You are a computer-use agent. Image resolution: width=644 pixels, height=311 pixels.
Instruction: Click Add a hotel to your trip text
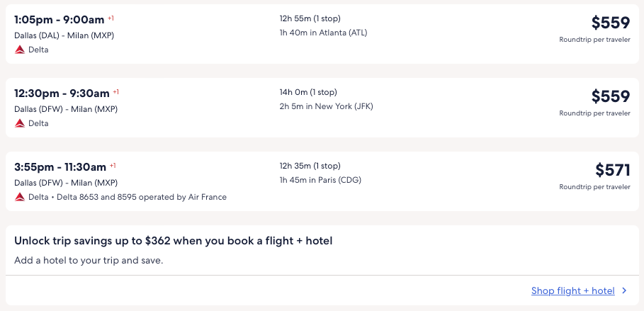click(89, 260)
